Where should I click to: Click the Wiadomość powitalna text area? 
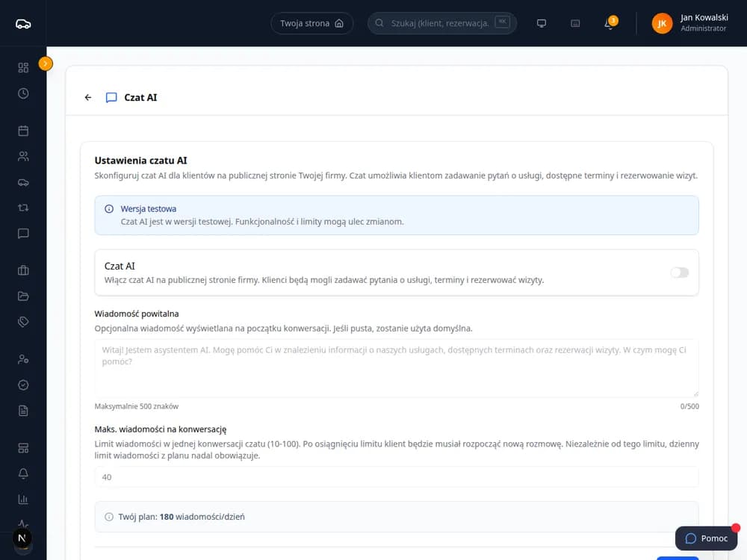(397, 368)
